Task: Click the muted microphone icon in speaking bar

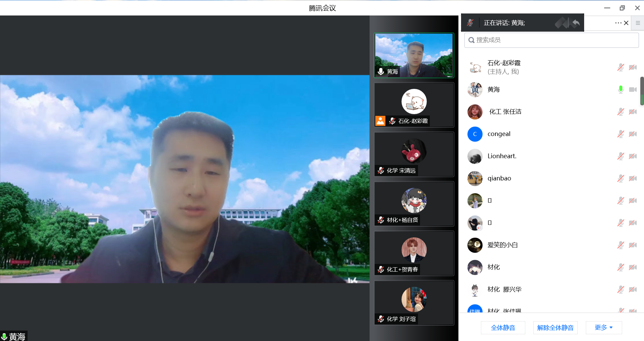Action: click(470, 23)
